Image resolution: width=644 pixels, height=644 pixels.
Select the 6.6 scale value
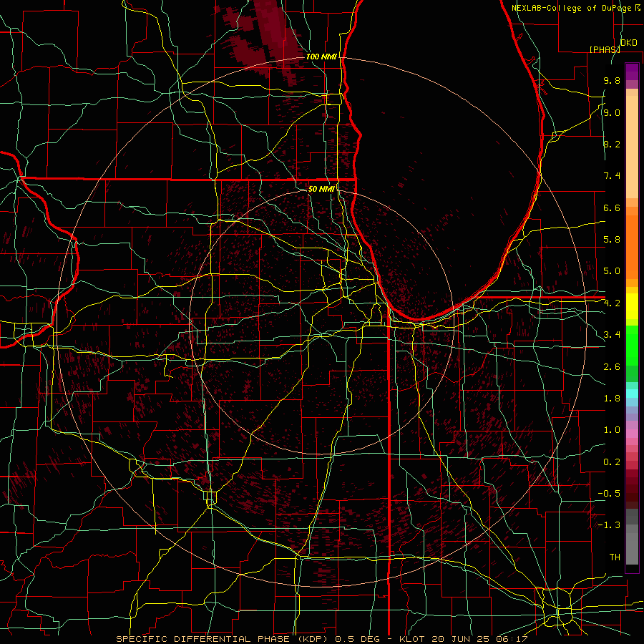[x=612, y=208]
